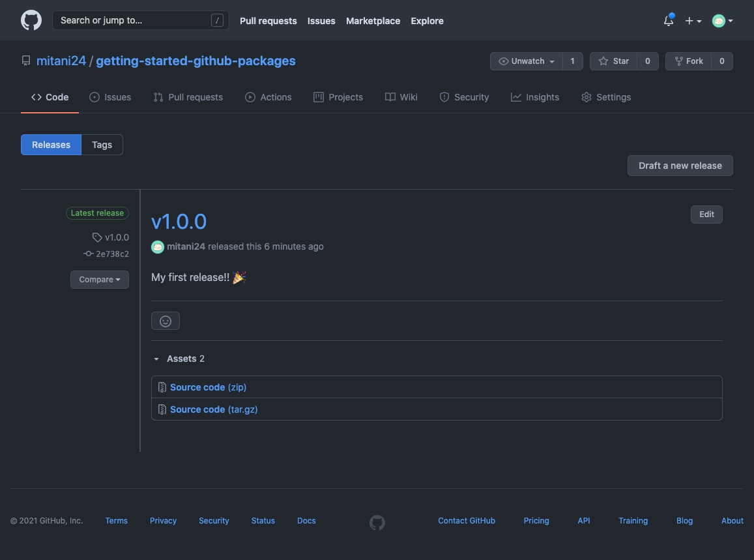Screen dimensions: 754x560
Task: Open getting-started-github-packages repository link
Action: (196, 61)
